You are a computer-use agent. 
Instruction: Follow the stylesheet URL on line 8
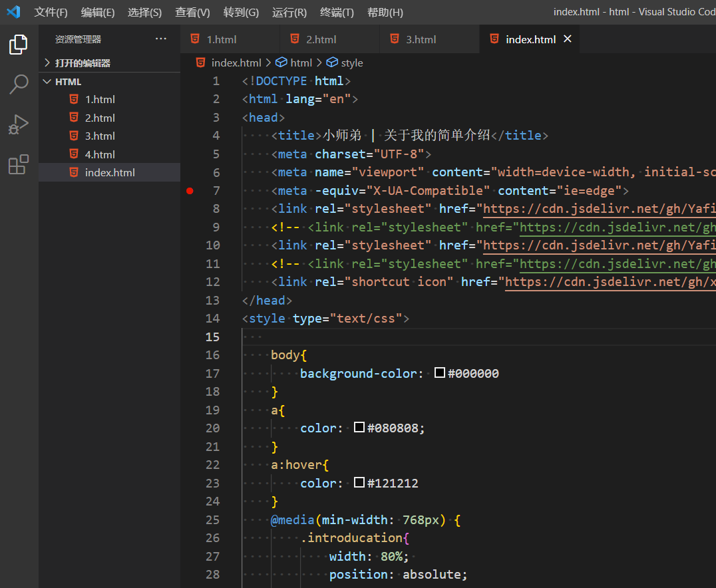tap(599, 209)
